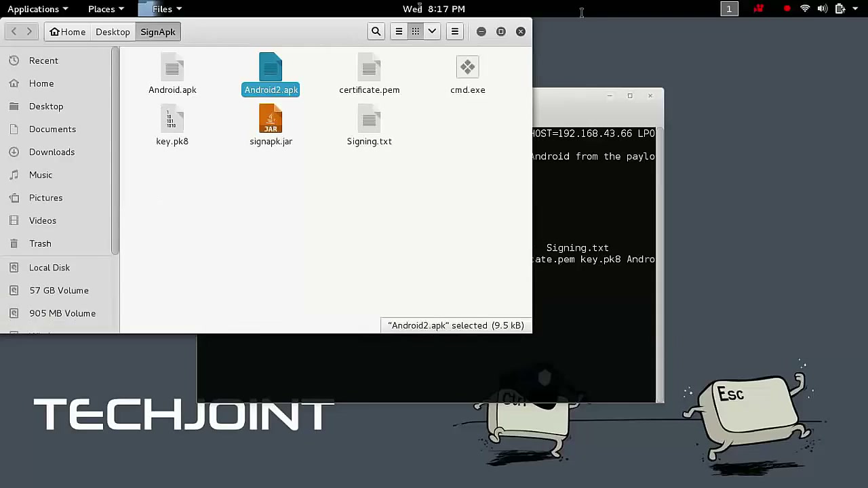Select the Signing.txt file icon
This screenshot has height=488, width=868.
tap(369, 119)
